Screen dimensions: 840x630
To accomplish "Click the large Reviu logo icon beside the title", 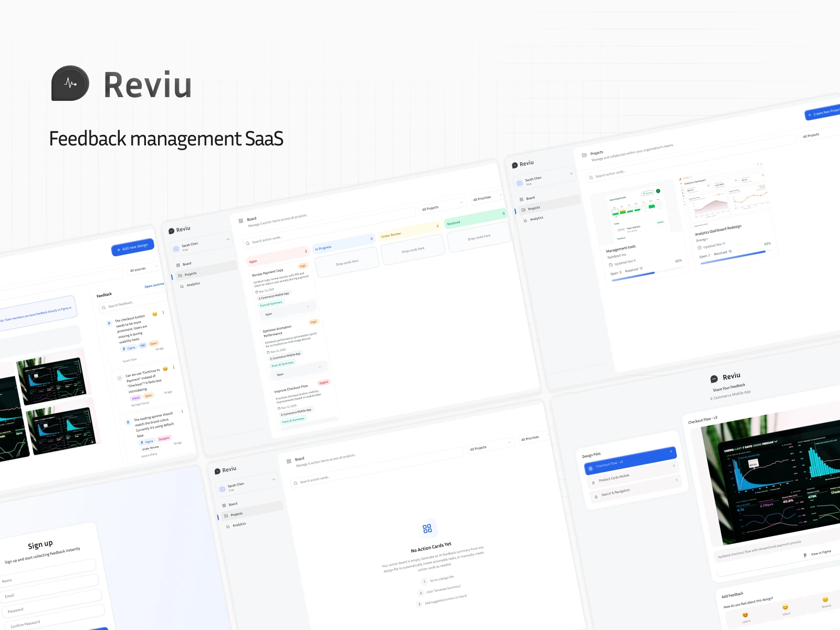I will point(70,83).
